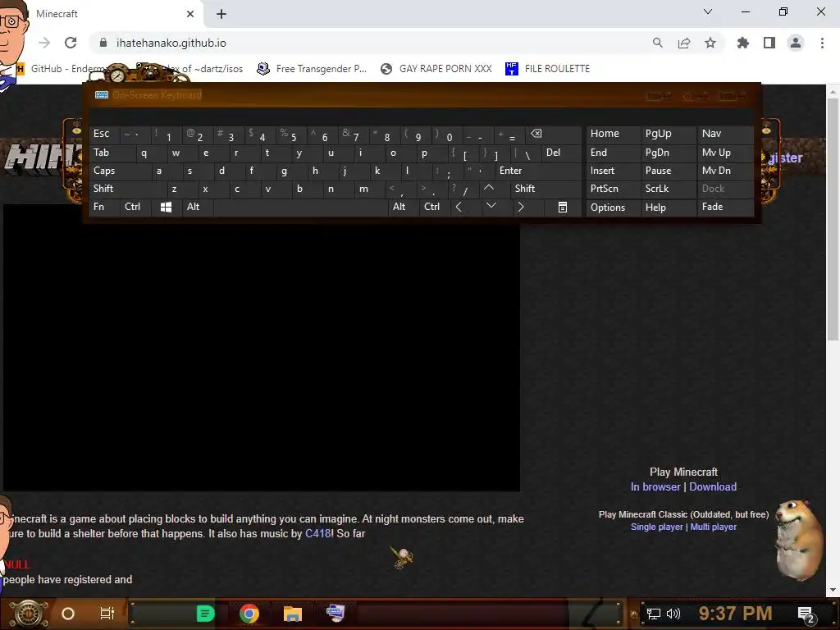The height and width of the screenshot is (630, 840).
Task: Open the C418 link
Action: (x=317, y=533)
